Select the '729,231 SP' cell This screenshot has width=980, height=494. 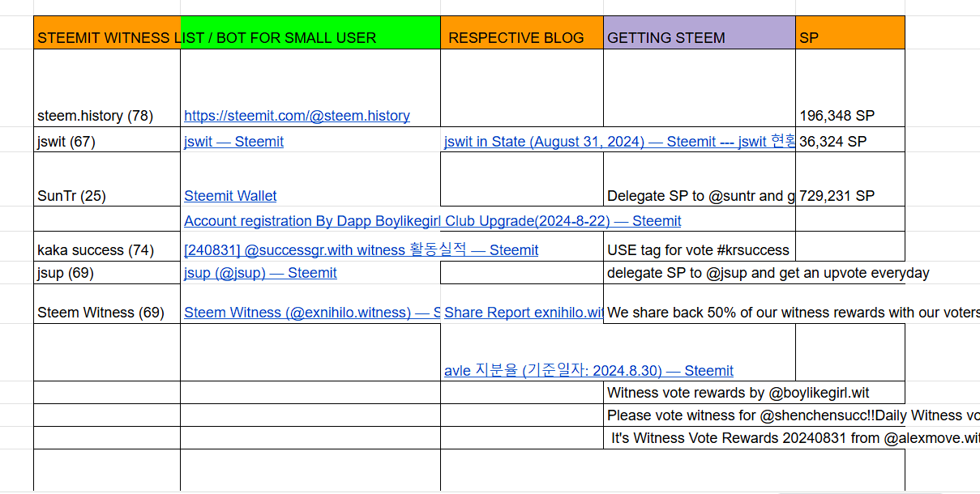click(850, 179)
